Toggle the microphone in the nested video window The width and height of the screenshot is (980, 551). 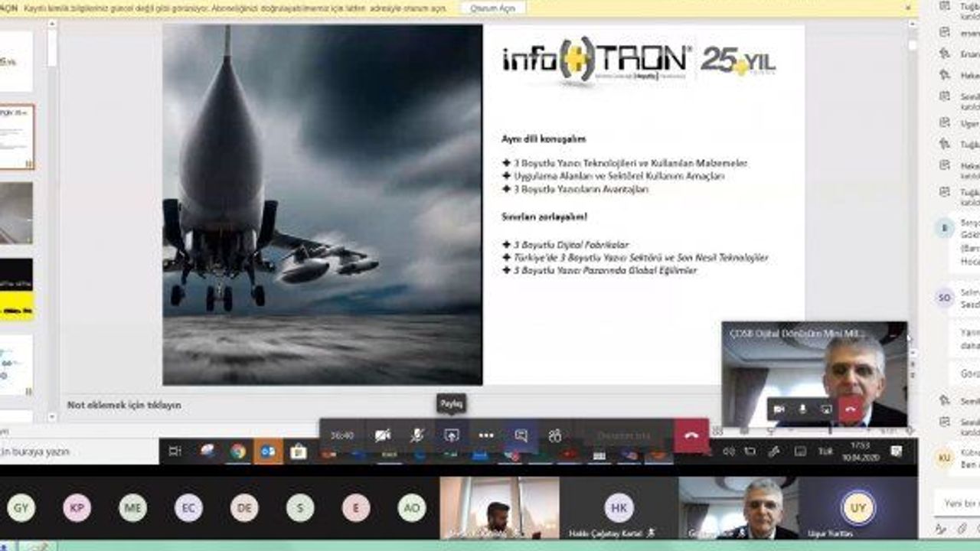tap(802, 409)
